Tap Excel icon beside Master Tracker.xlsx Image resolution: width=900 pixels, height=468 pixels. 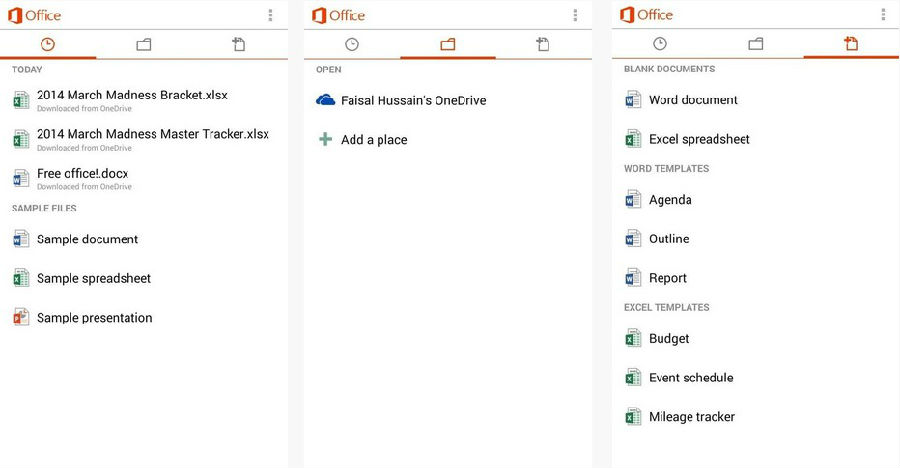click(21, 139)
